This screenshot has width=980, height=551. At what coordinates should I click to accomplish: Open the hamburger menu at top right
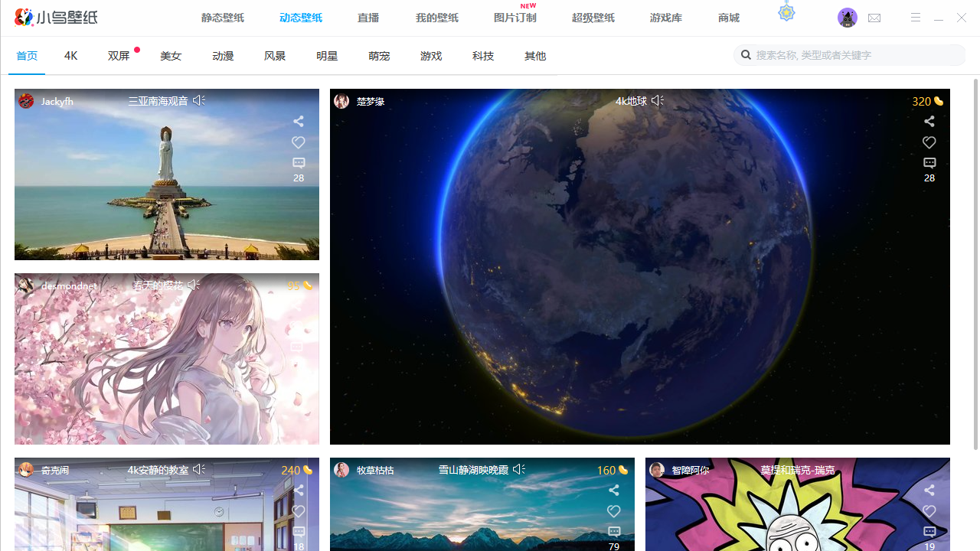coord(915,17)
